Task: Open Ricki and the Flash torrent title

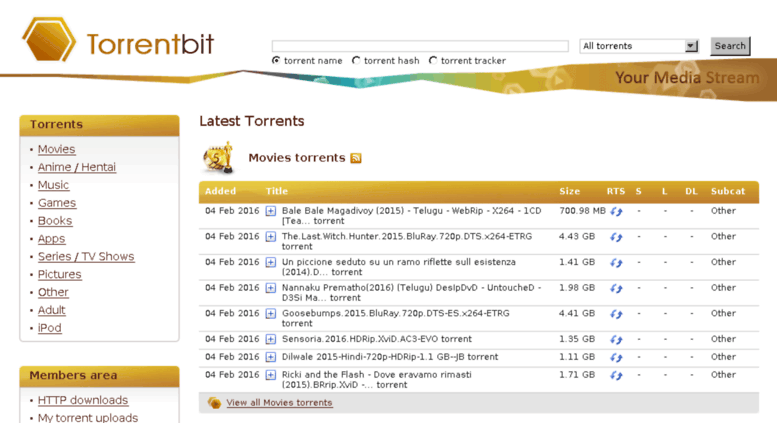Action: (x=377, y=380)
